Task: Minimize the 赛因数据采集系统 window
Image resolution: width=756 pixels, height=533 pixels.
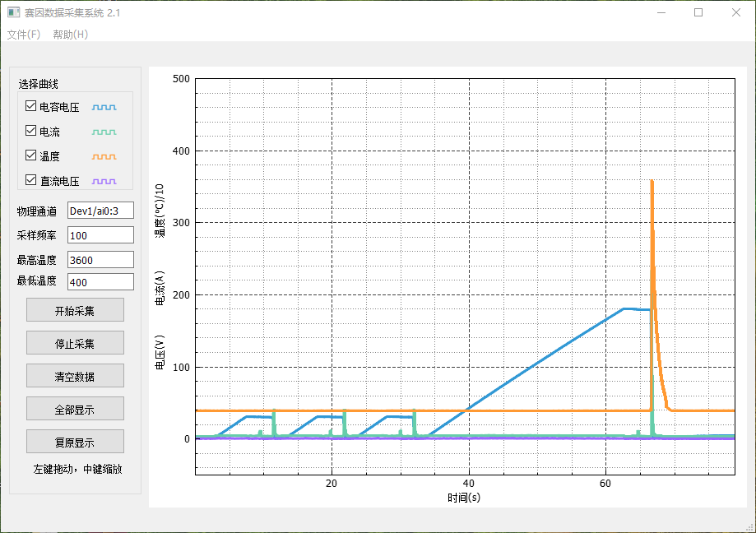Action: [661, 12]
